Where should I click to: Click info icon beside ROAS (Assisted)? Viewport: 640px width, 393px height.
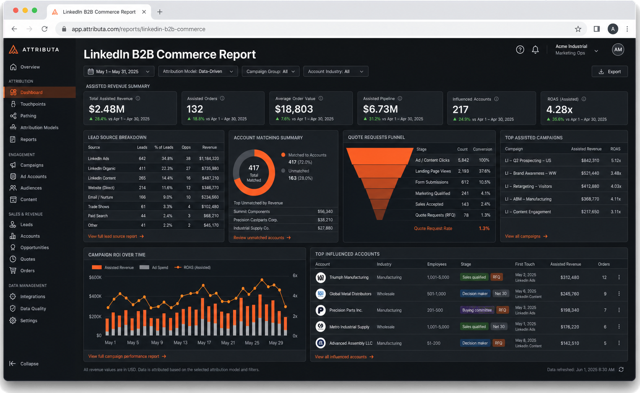click(x=584, y=99)
